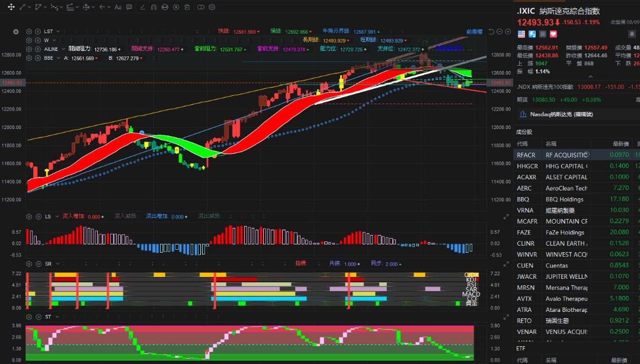Click the overlapping circles compare icon
The width and height of the screenshot is (640, 364).
201,7
